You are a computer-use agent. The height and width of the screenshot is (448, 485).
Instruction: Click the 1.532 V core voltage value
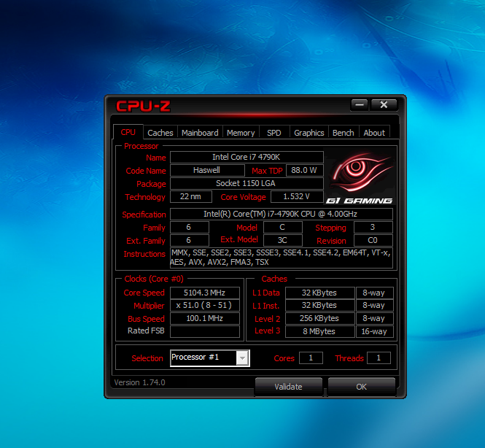coord(297,196)
